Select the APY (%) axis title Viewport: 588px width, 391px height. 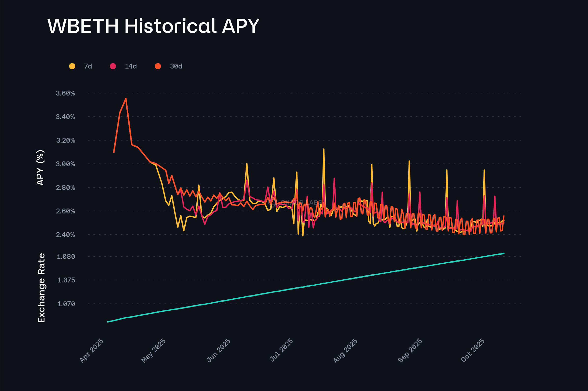40,168
